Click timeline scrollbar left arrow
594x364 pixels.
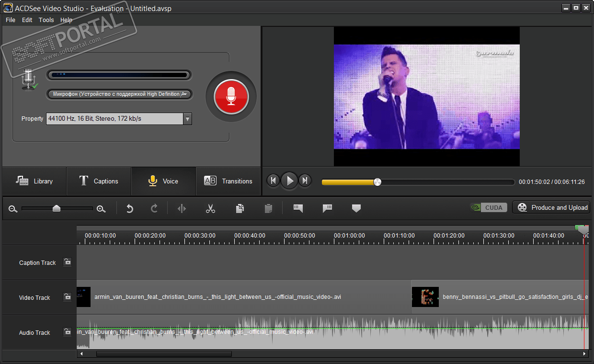click(81, 354)
